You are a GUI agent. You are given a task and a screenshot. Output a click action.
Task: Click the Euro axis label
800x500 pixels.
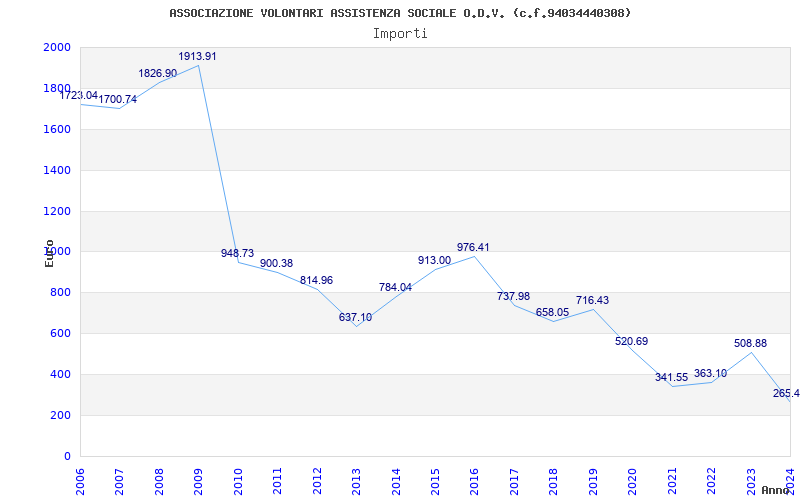click(x=49, y=254)
